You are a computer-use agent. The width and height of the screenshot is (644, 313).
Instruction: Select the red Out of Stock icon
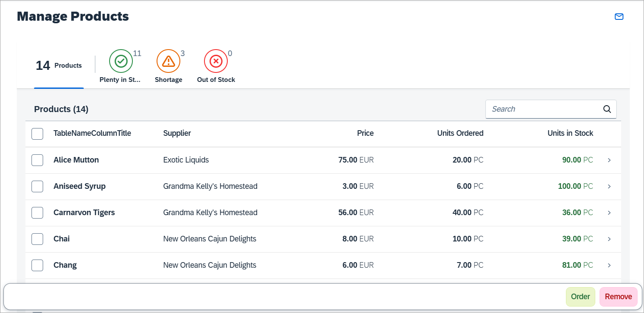pos(216,62)
